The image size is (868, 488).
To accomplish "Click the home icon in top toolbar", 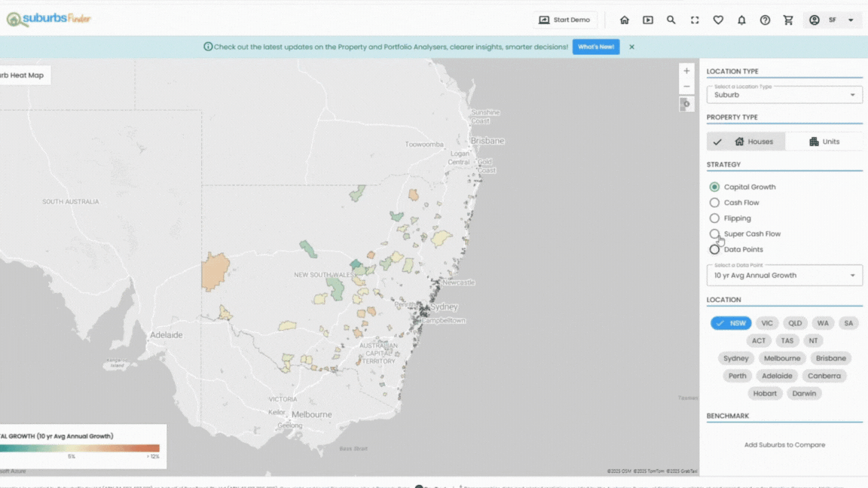I will point(624,20).
